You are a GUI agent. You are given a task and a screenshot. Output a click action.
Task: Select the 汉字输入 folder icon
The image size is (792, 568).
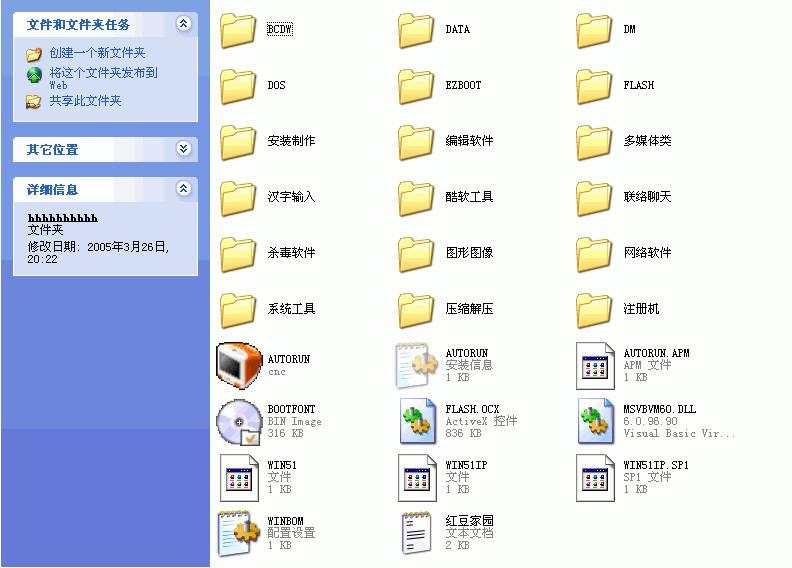point(238,198)
